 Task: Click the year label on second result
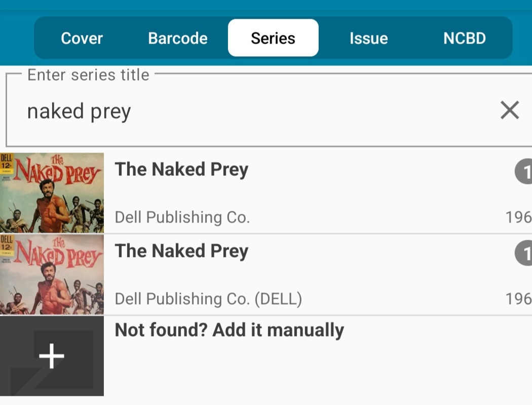pyautogui.click(x=518, y=299)
